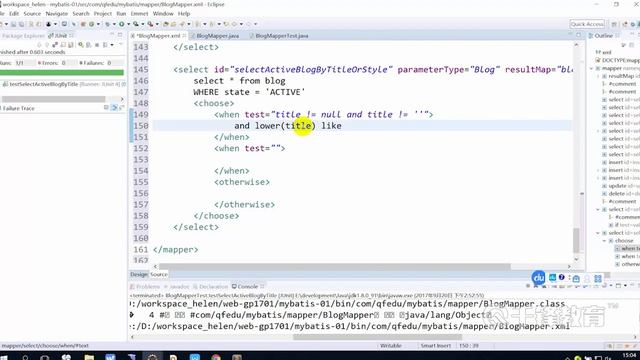This screenshot has width=640, height=360.
Task: Switch to the BlogMapper.java editor tab
Action: [218, 36]
